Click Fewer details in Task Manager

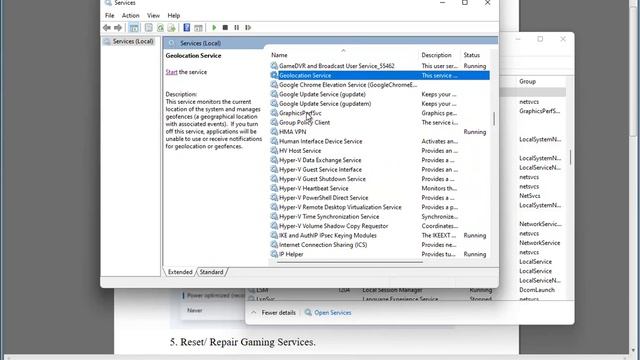point(273,313)
